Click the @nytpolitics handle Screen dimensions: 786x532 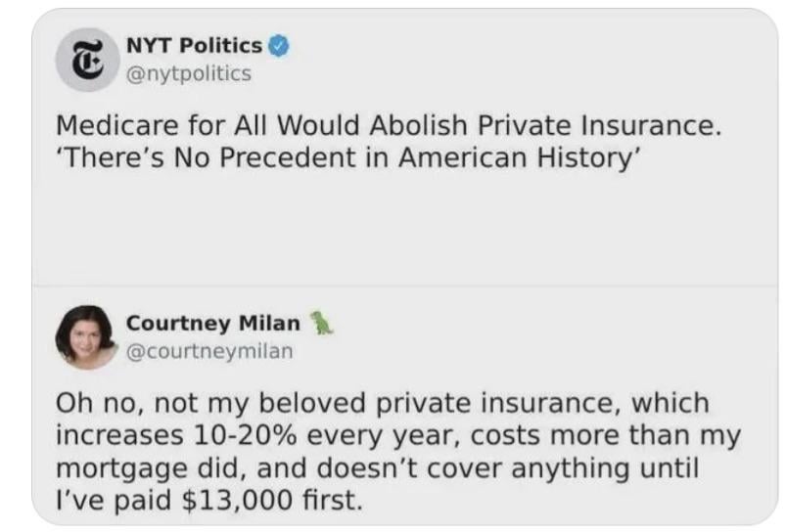click(x=188, y=72)
